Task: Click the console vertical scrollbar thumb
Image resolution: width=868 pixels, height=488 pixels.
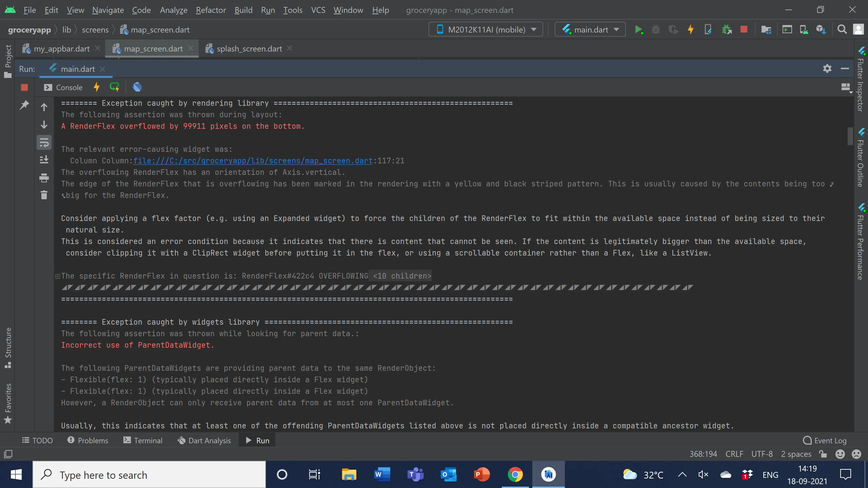Action: pos(850,136)
